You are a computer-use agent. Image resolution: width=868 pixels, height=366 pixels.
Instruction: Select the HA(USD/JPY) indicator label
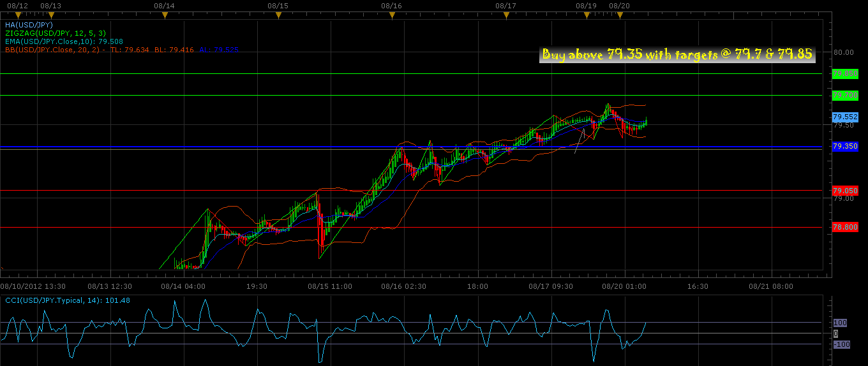29,24
